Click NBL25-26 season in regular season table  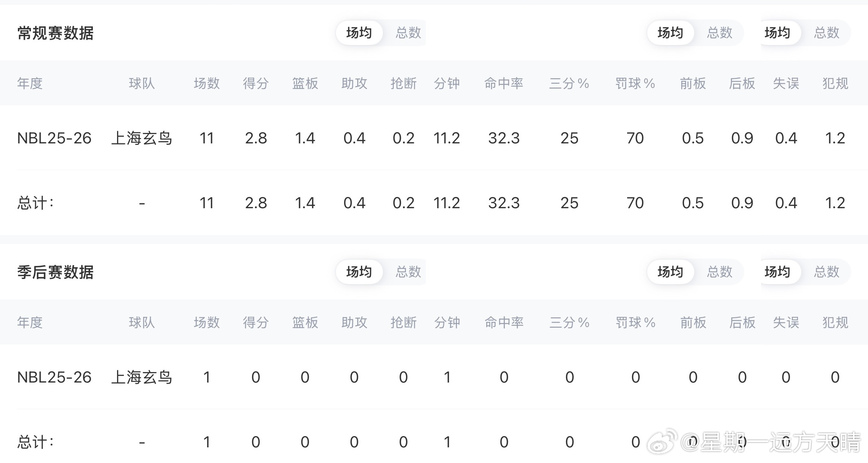(54, 138)
